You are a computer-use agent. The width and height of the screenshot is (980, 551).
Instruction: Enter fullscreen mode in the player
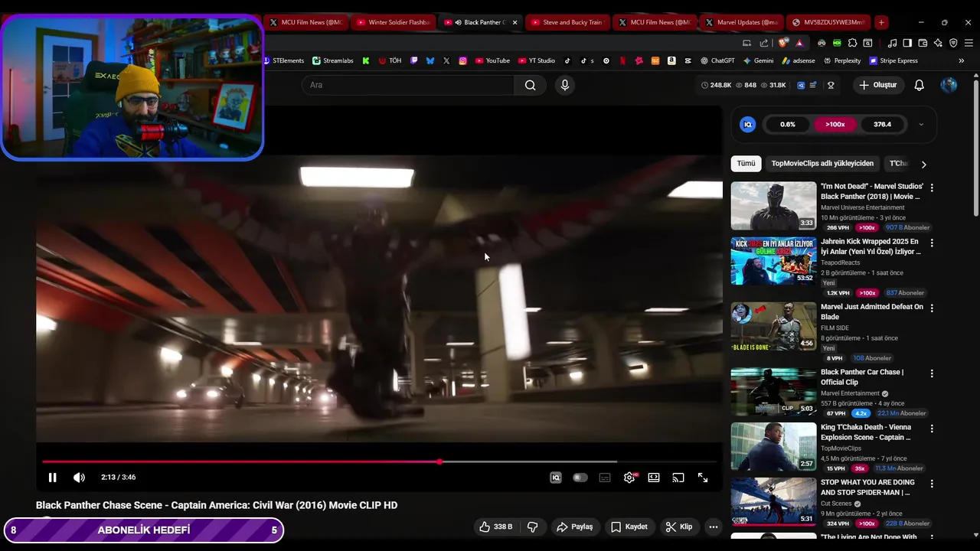[703, 478]
